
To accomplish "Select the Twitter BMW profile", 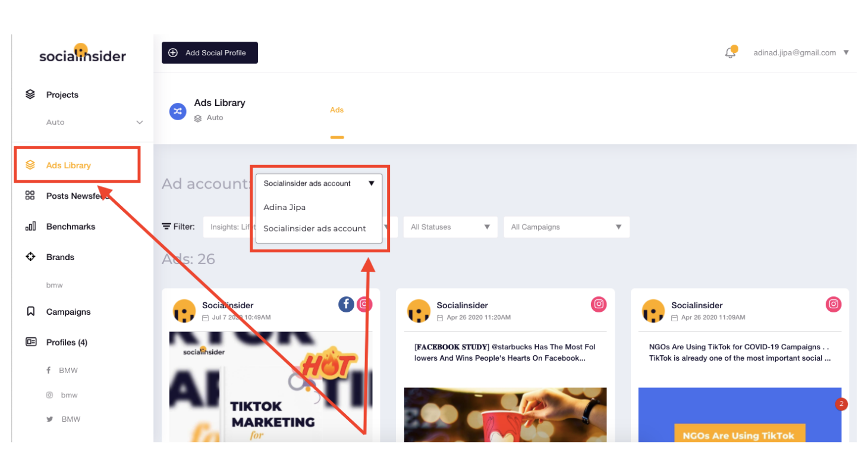I will click(70, 419).
